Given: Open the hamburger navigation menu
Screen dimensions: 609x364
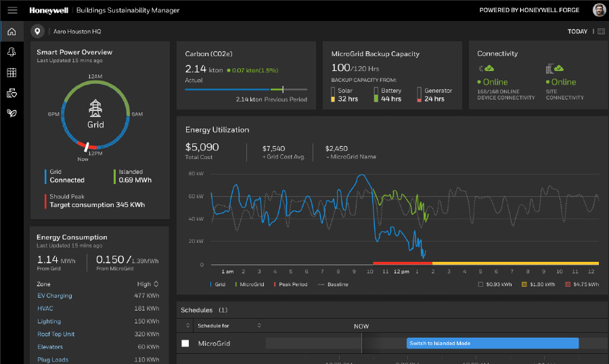Looking at the screenshot, I should (12, 10).
